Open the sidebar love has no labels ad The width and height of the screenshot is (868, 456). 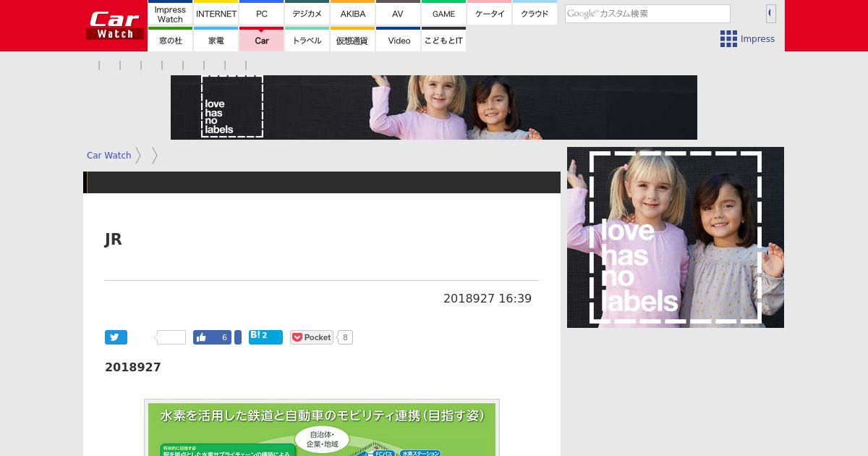676,237
